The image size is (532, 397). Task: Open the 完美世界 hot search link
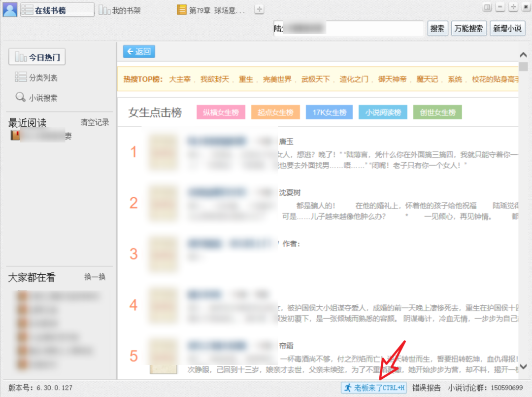point(278,79)
